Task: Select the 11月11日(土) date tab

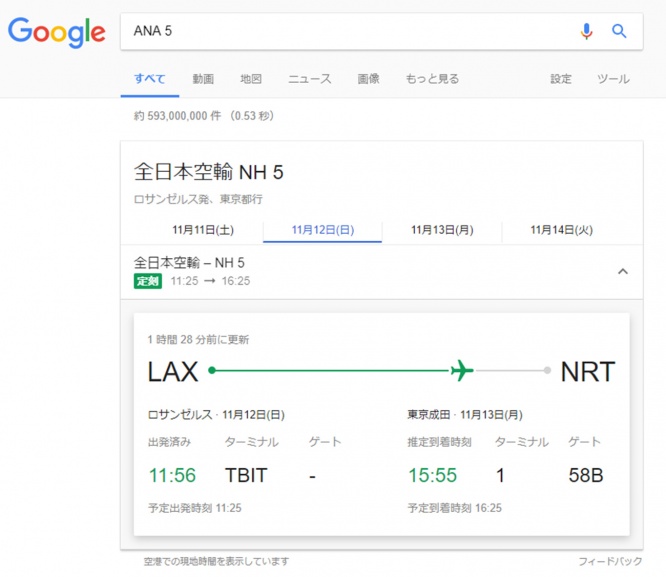Action: [x=203, y=230]
